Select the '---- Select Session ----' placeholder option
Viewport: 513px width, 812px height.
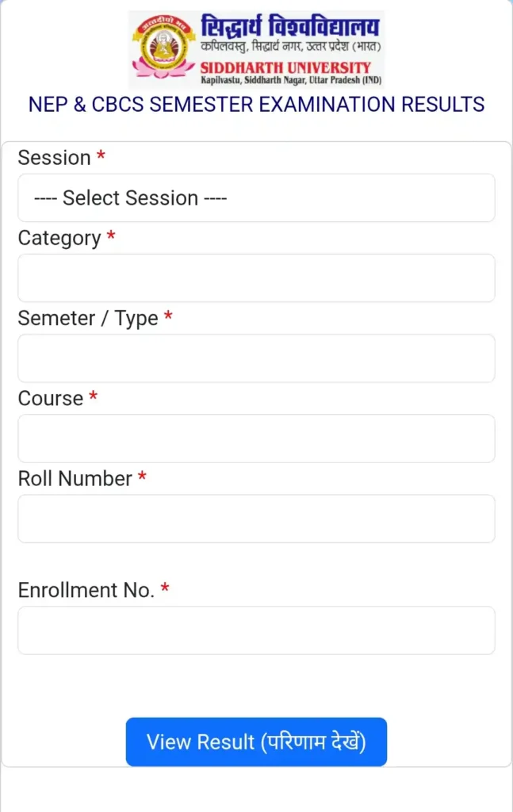[256, 197]
